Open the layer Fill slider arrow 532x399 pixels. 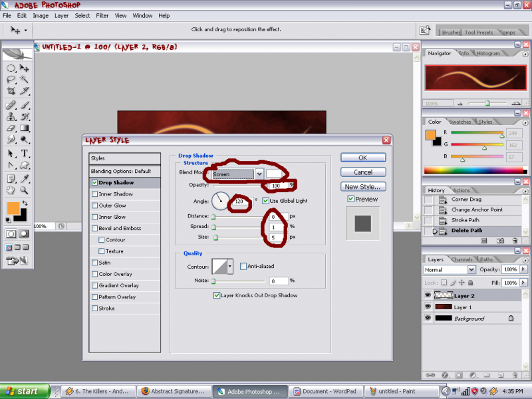click(523, 283)
